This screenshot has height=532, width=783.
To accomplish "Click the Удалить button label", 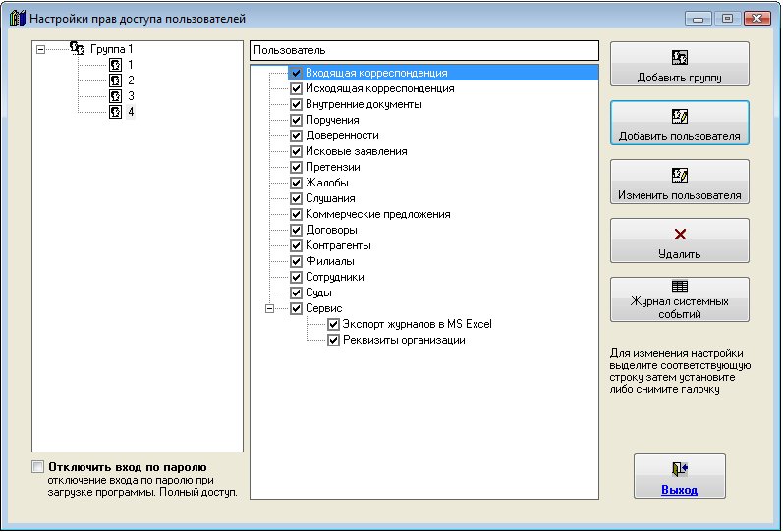I will point(680,254).
